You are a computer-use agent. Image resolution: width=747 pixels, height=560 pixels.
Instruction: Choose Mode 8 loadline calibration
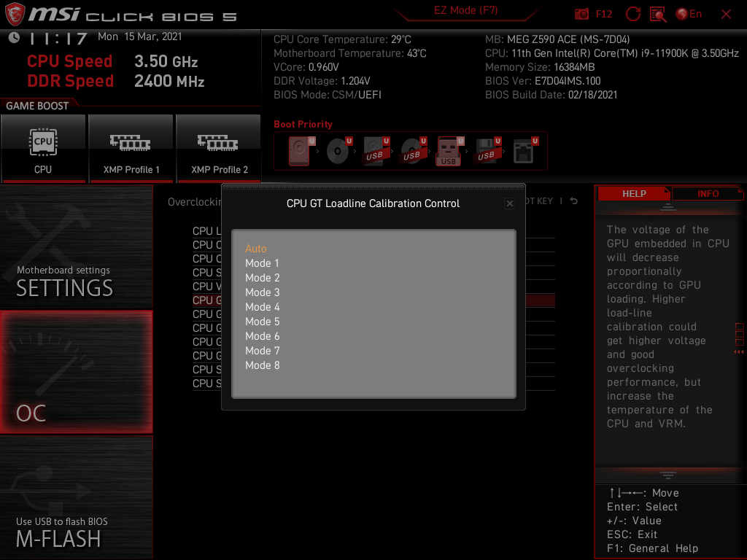[x=262, y=365]
